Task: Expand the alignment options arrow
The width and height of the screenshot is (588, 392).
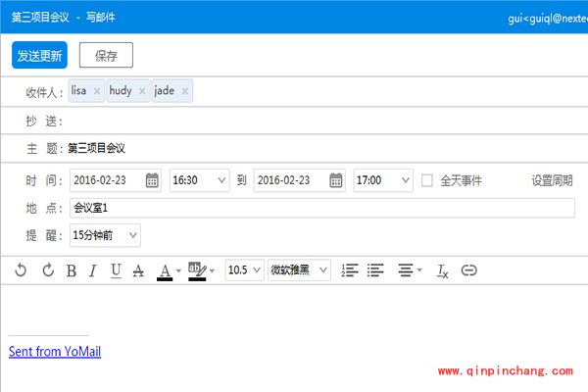Action: pos(419,270)
